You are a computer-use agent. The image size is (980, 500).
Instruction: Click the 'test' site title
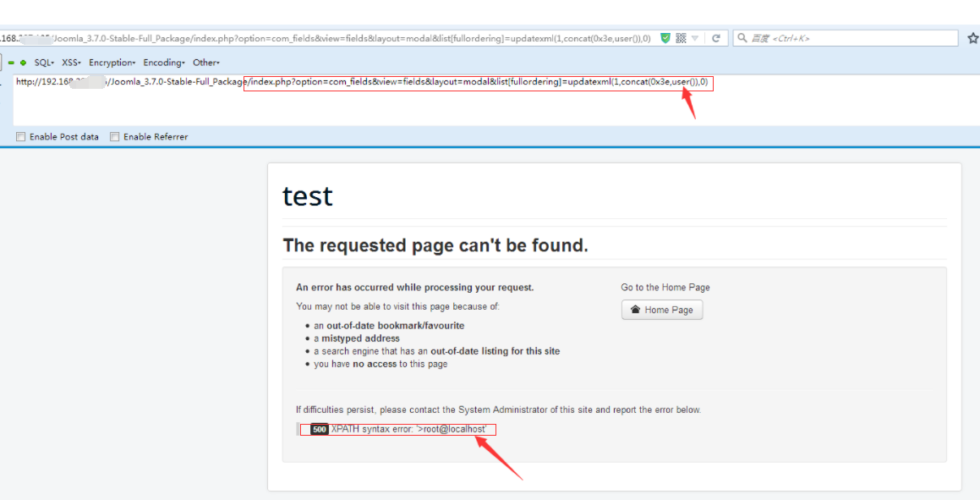(x=308, y=196)
